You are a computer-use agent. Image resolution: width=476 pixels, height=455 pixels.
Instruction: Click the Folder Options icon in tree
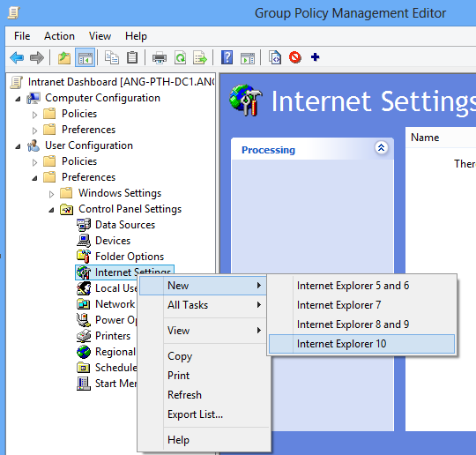click(84, 257)
